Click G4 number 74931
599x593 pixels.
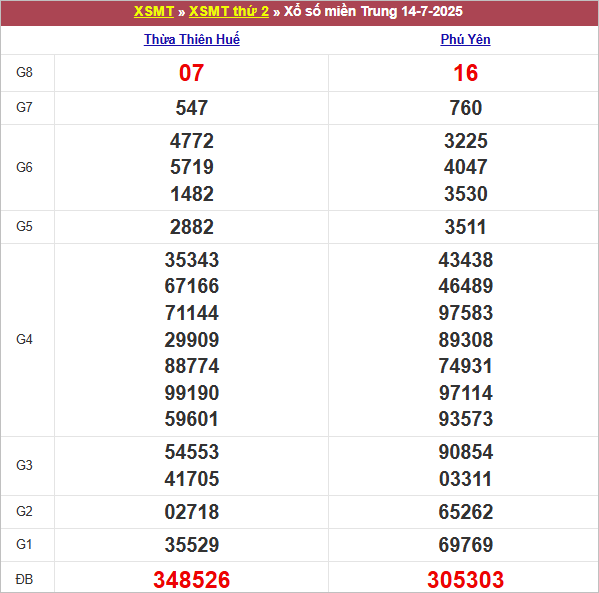465,366
